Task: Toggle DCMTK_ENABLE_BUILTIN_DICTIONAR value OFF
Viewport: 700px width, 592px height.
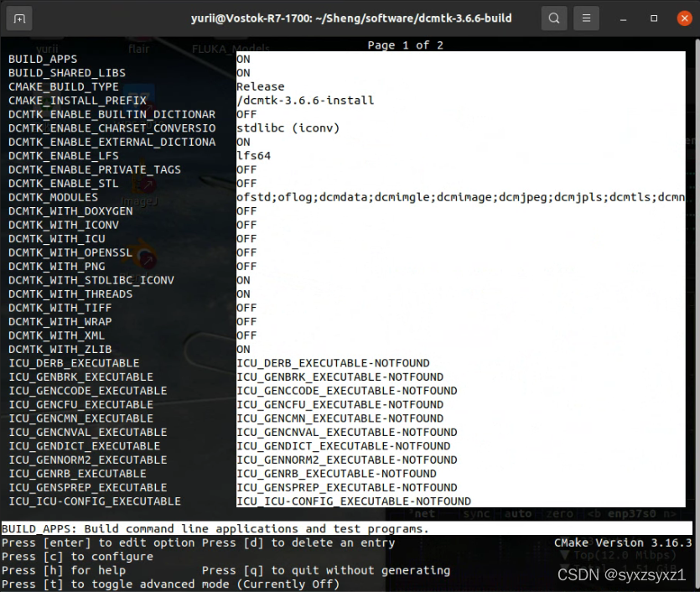Action: point(246,114)
